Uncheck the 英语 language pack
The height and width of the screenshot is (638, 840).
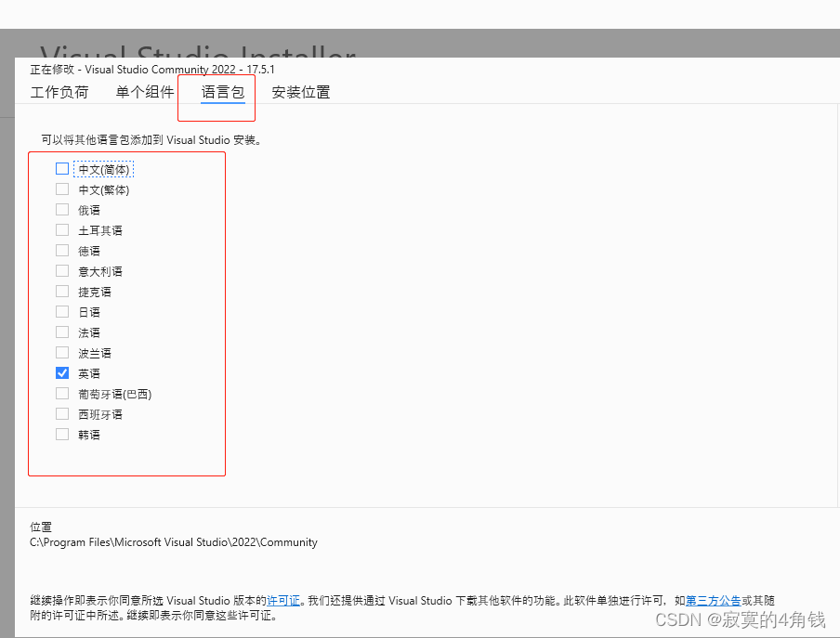coord(62,373)
